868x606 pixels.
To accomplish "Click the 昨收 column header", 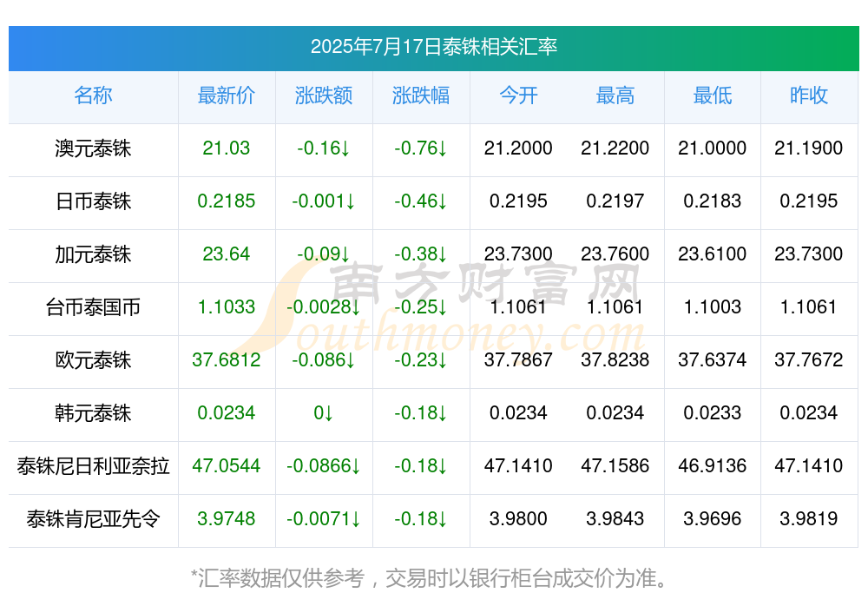I will coord(809,96).
